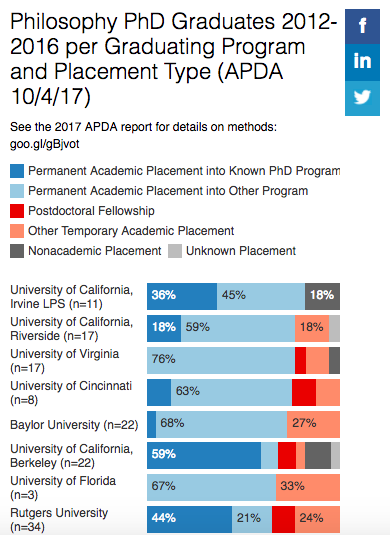The image size is (390, 535).
Task: Click the chart title text
Action: (x=174, y=59)
